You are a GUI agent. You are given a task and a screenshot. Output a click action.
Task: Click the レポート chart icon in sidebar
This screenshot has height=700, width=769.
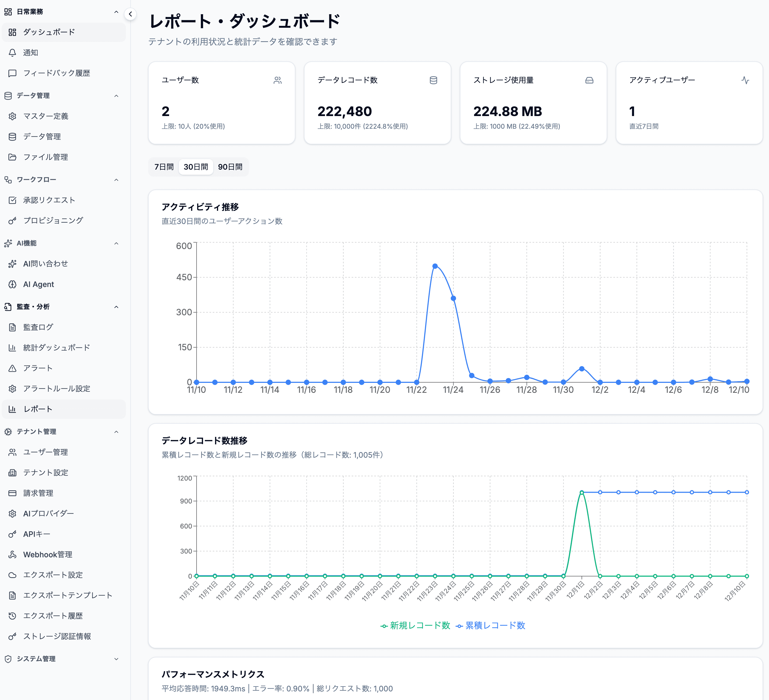12,409
